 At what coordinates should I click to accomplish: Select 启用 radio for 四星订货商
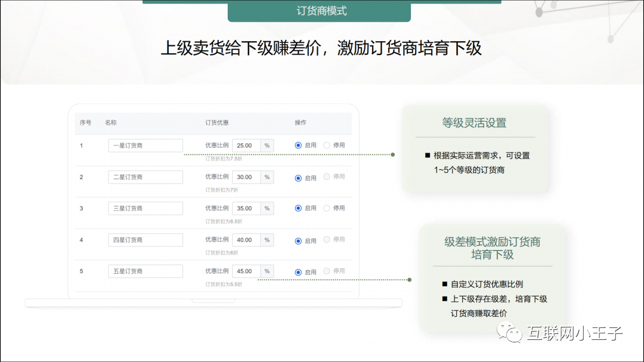[298, 241]
